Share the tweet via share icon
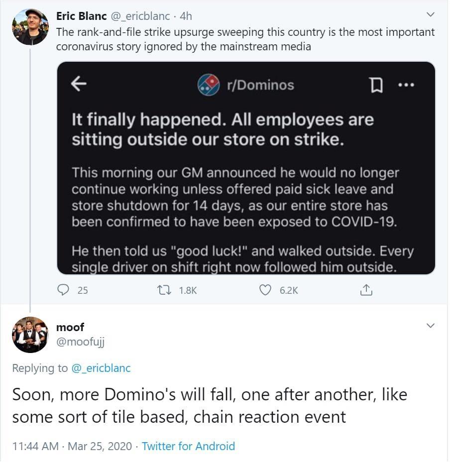450x476 pixels. click(366, 290)
